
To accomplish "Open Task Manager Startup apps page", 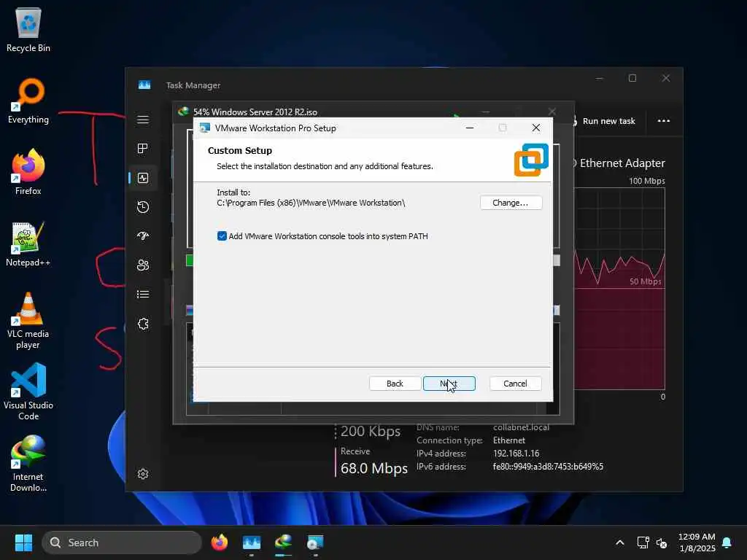I will pos(143,236).
